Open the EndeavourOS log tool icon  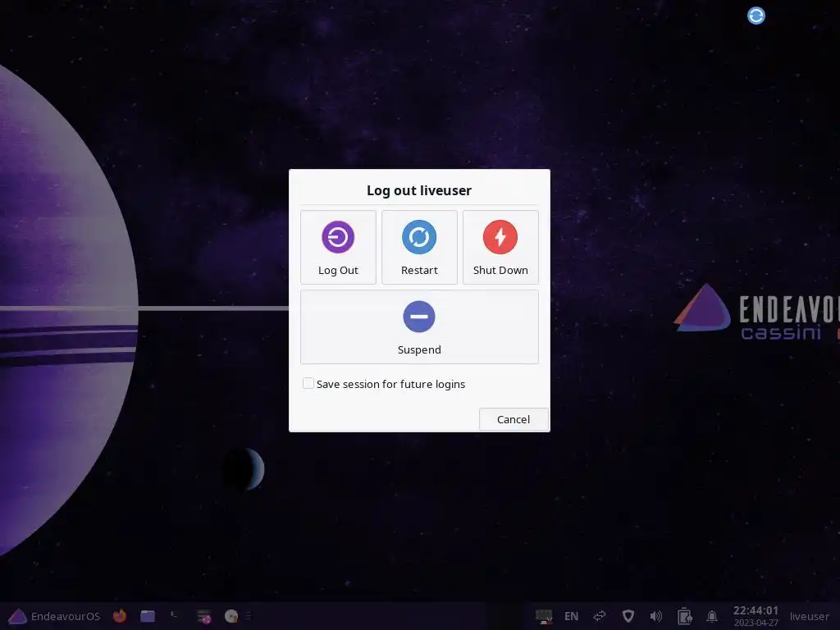(x=203, y=616)
